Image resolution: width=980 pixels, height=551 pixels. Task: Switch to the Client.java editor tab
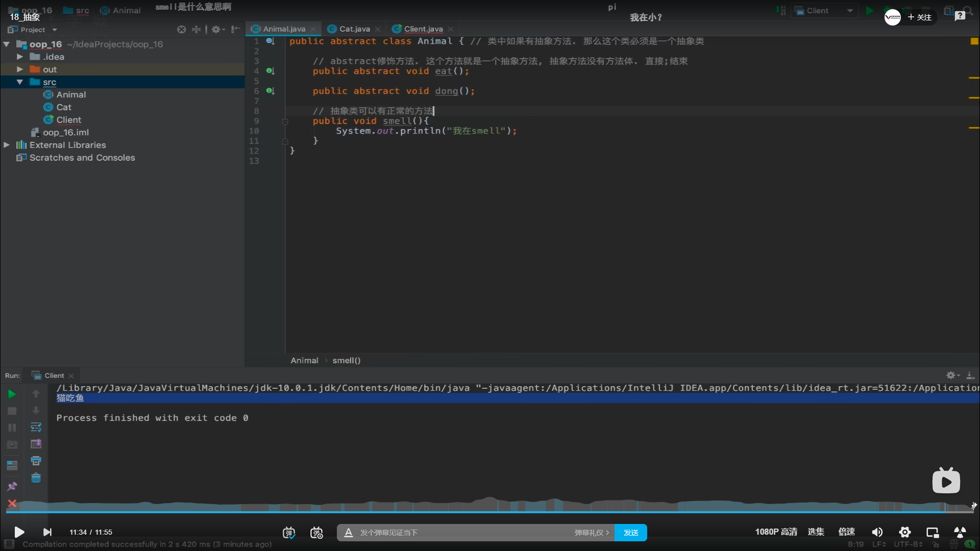[x=423, y=29]
